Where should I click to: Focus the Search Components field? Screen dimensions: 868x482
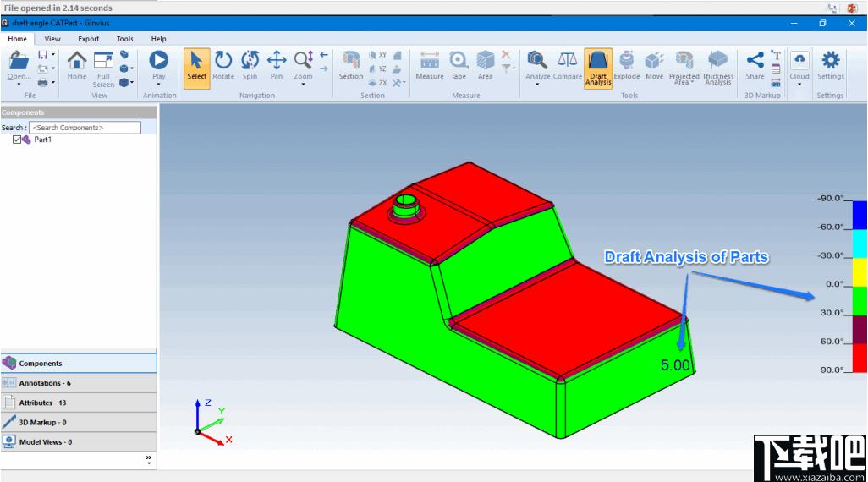(85, 128)
